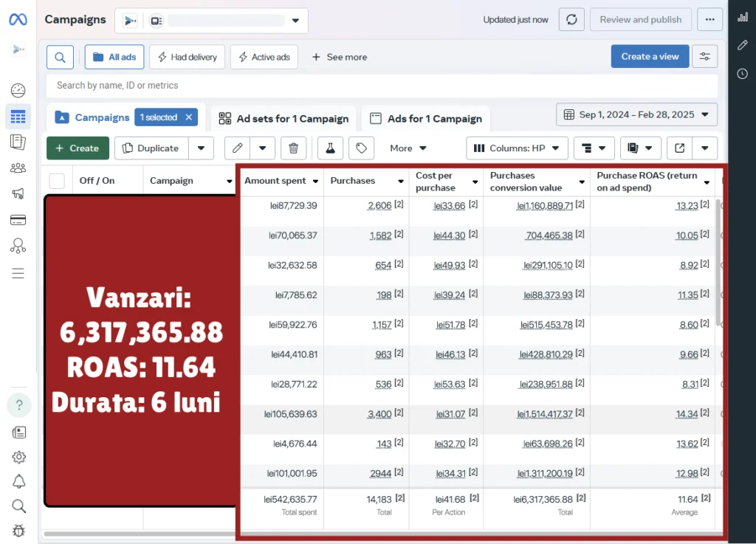Open the Settings gear icon

click(18, 457)
